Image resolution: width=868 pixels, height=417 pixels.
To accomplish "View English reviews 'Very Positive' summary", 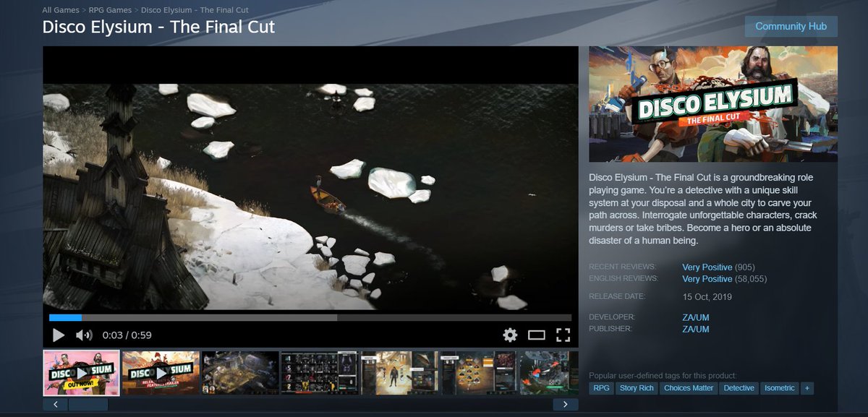I will 707,279.
